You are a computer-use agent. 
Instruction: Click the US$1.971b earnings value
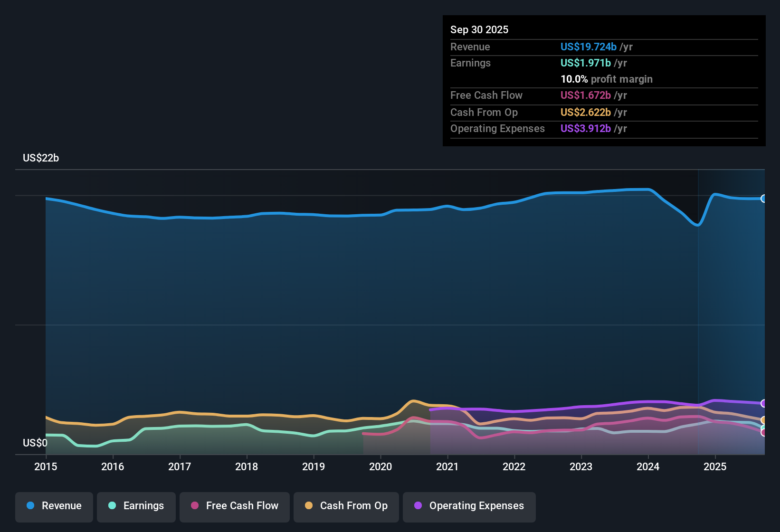tap(586, 63)
